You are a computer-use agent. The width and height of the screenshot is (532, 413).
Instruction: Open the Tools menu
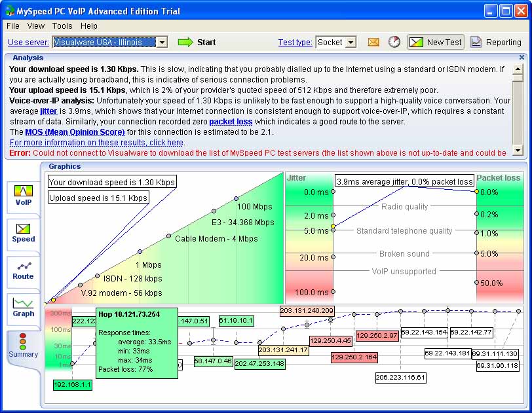click(62, 26)
